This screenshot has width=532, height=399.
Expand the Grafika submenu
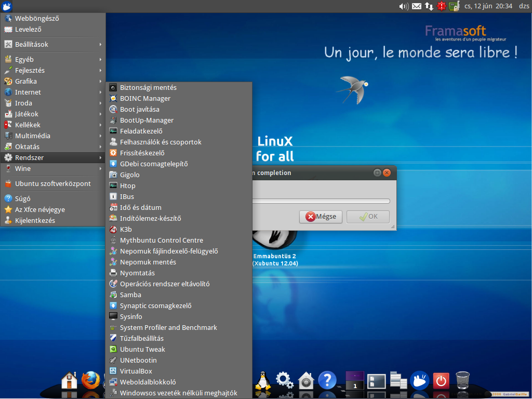click(53, 81)
